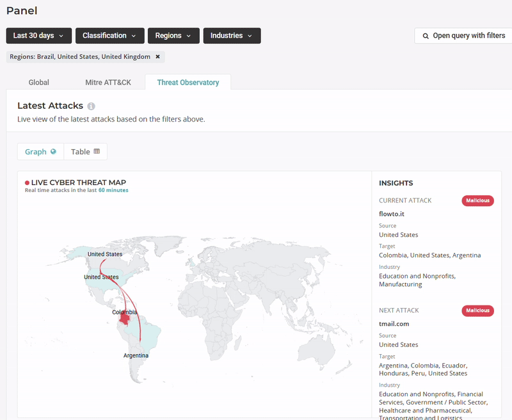Switch to the Global tab
This screenshot has width=512, height=420.
coord(38,83)
